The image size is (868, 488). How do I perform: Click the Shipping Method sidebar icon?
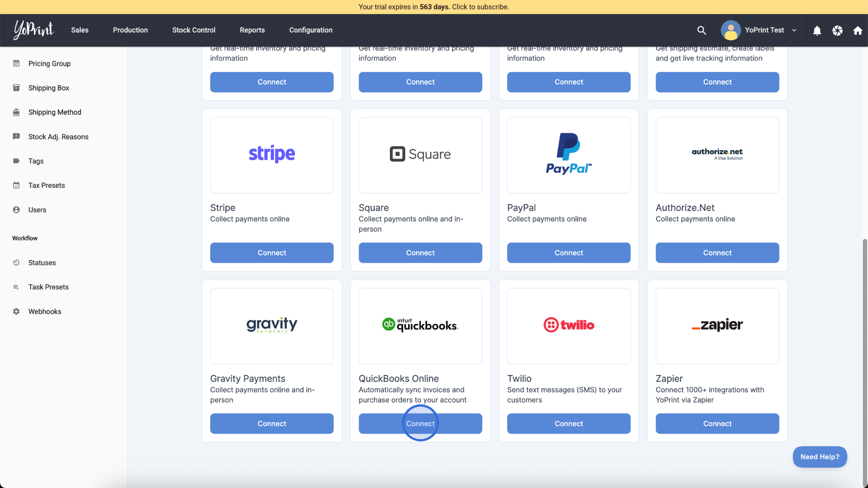pyautogui.click(x=16, y=112)
